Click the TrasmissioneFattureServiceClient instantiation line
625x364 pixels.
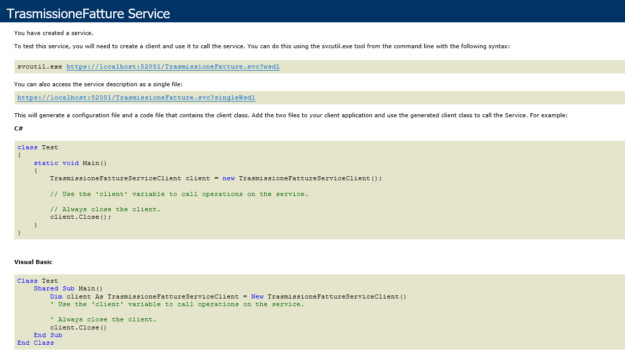216,178
